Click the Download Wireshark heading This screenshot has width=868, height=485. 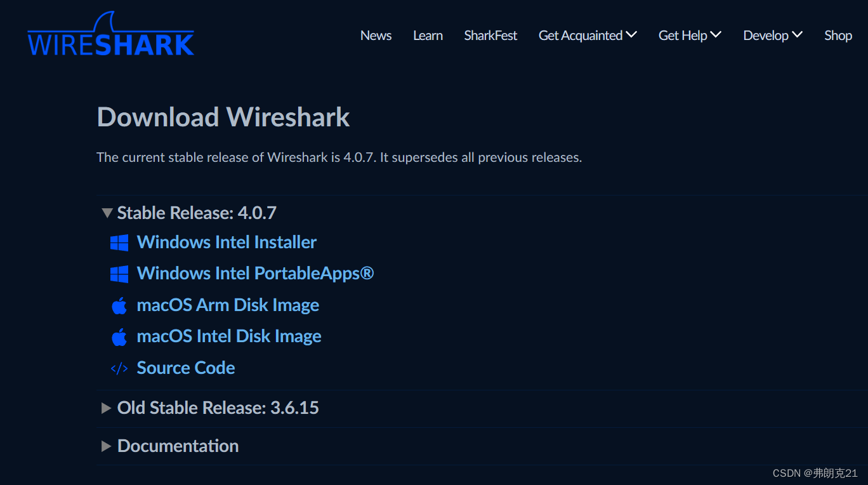tap(223, 117)
